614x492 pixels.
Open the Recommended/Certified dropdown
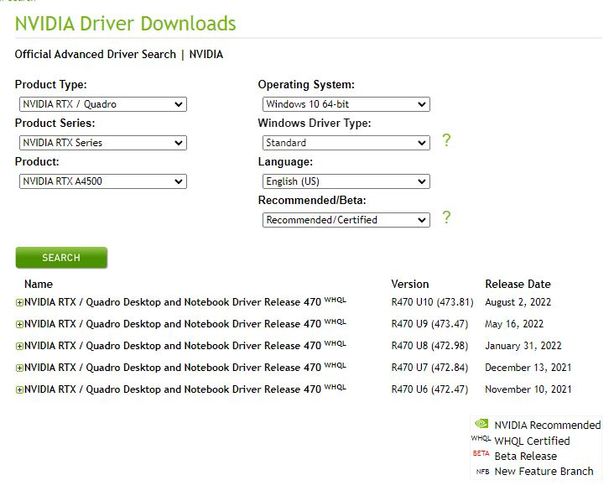click(x=346, y=220)
